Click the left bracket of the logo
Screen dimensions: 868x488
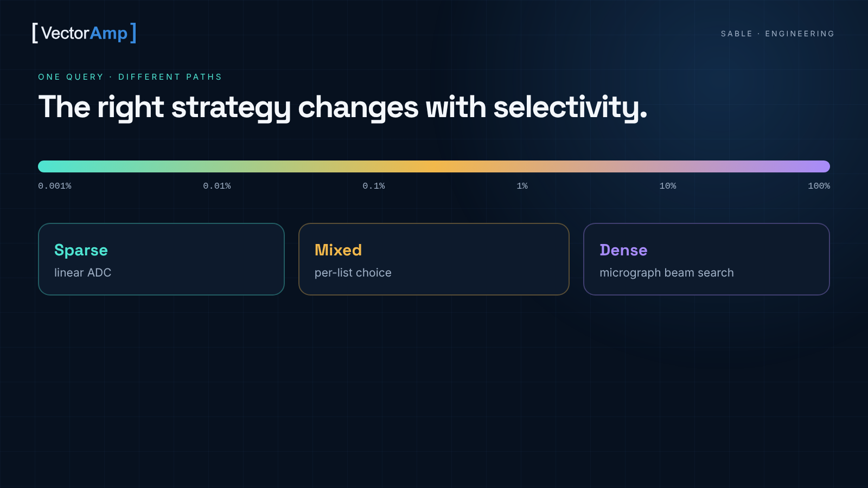point(35,33)
